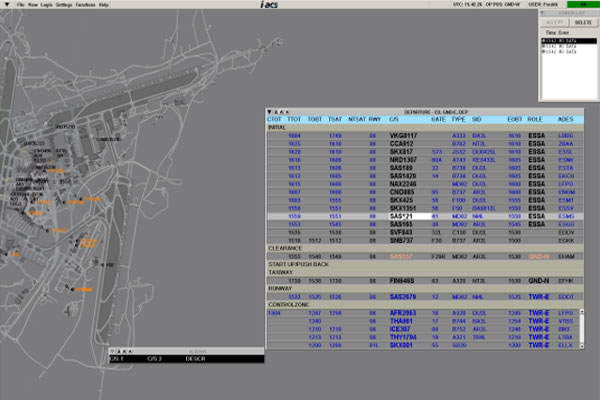Select the highlighted SAS*21 flight row
Screen dimensions: 600x400
tap(403, 215)
